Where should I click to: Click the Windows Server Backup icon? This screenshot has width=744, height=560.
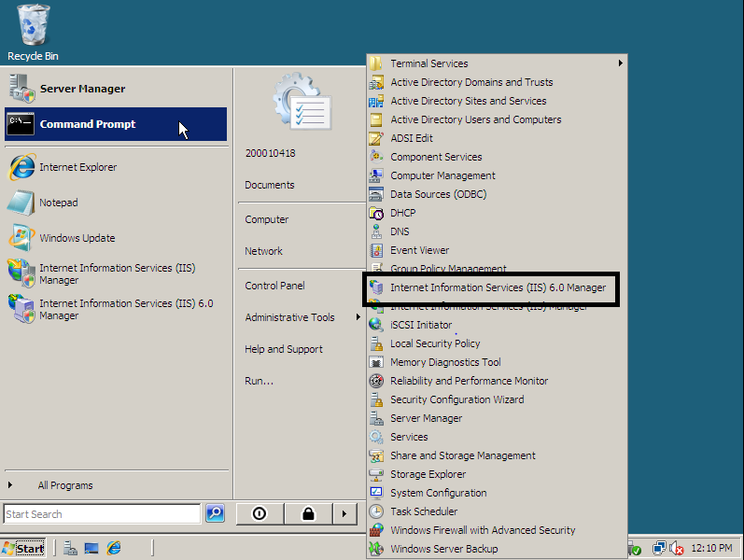376,549
